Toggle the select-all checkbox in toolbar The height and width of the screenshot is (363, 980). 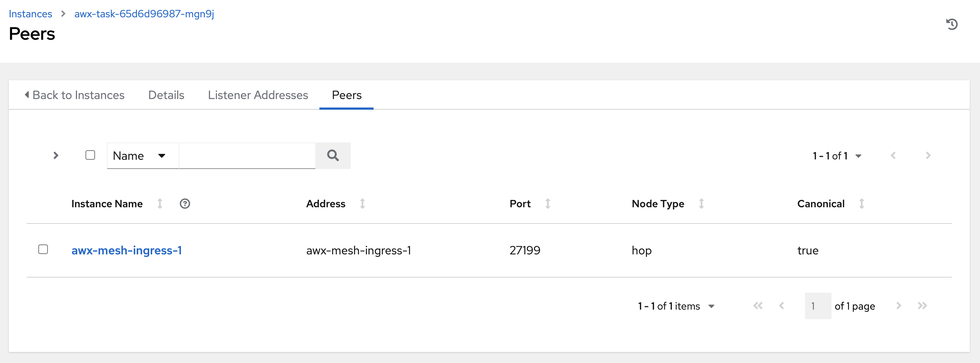[x=90, y=155]
